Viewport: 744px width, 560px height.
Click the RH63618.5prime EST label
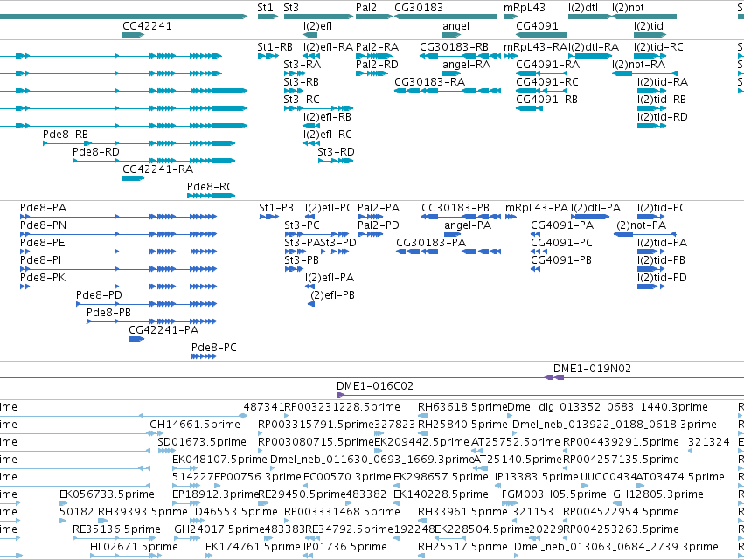coord(462,407)
